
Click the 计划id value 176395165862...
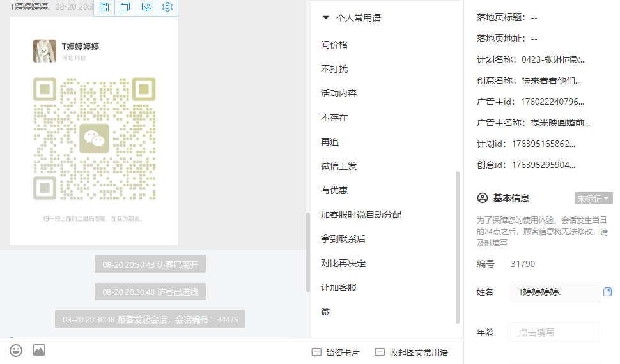543,144
